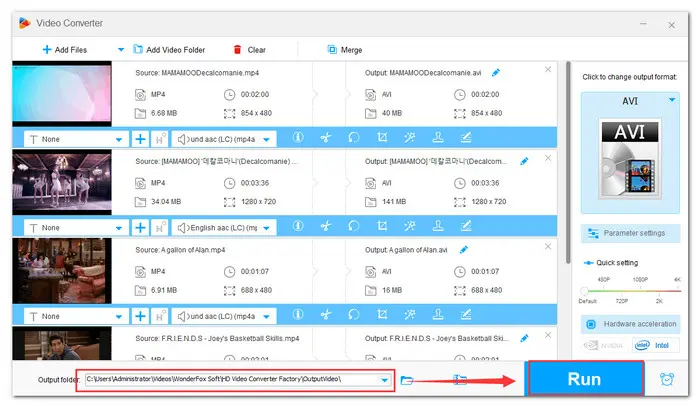Clear the file list
This screenshot has width=700, height=407.
coord(250,50)
